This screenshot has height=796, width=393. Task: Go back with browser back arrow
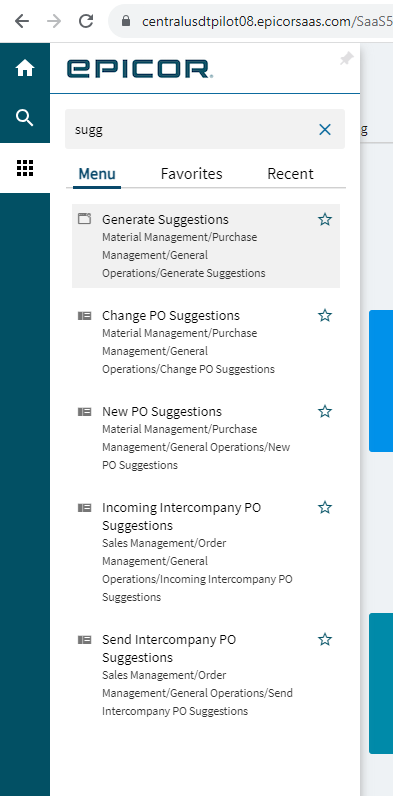[22, 21]
